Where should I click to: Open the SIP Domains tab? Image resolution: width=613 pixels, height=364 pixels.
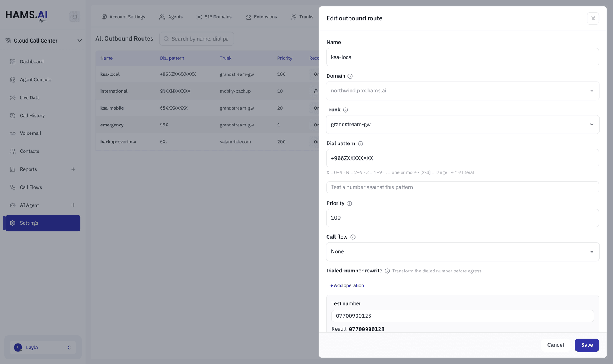point(214,17)
